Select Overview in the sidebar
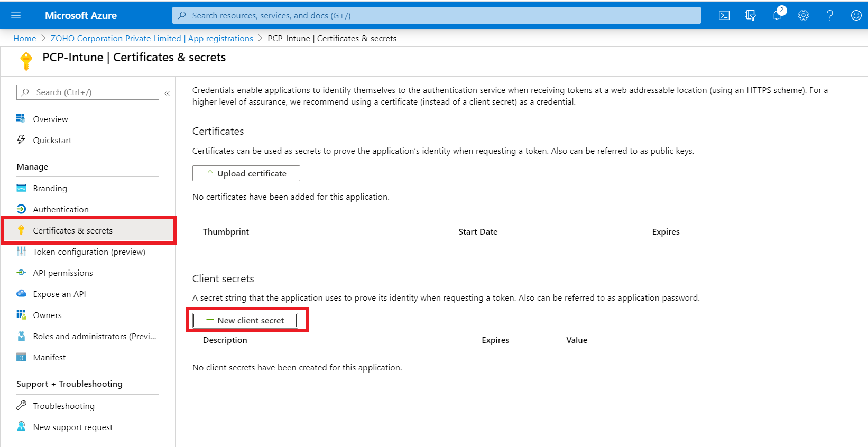This screenshot has width=868, height=447. pyautogui.click(x=50, y=119)
